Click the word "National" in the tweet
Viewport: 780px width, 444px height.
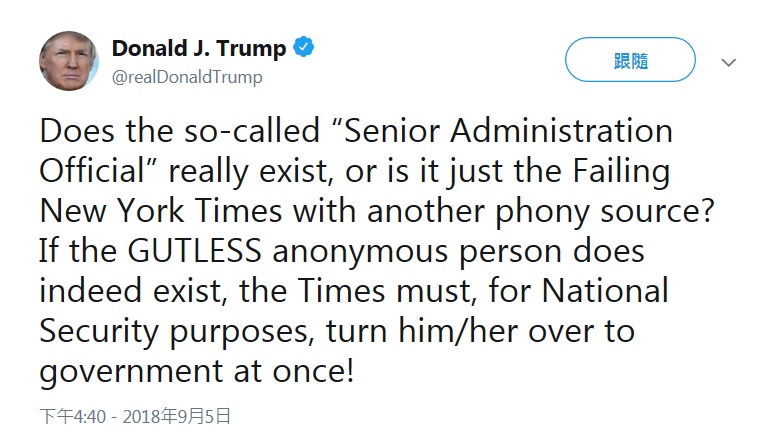tap(605, 290)
